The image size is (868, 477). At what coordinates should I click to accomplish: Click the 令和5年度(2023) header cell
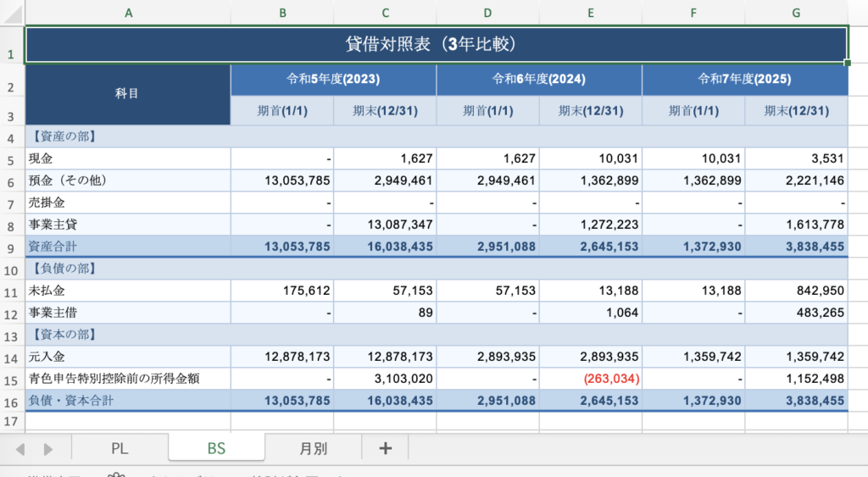333,80
